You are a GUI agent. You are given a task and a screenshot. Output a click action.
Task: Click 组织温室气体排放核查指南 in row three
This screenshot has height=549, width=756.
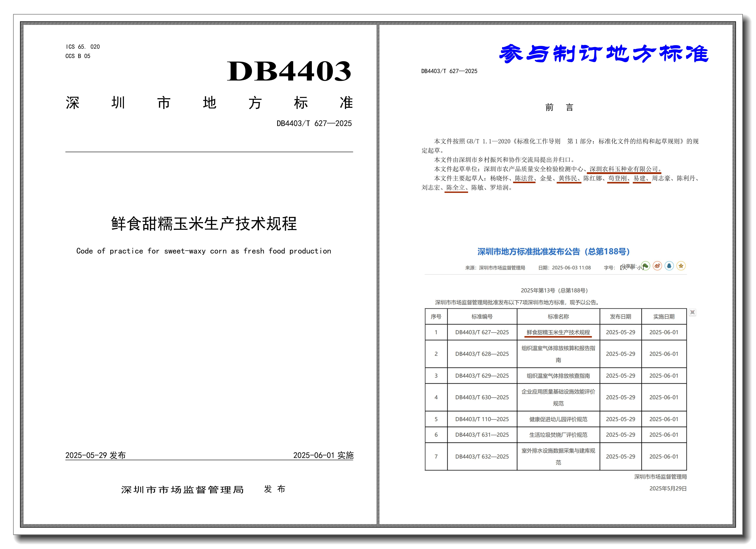(558, 376)
